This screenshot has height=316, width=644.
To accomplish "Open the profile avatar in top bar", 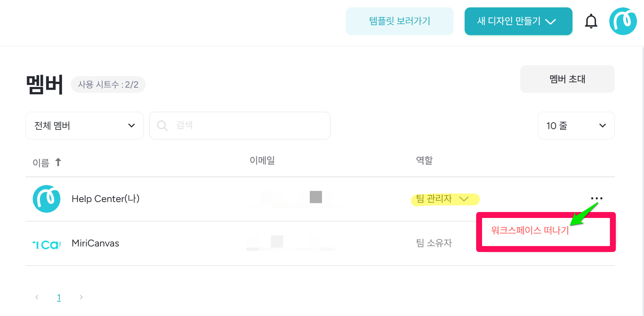I will pos(623,21).
